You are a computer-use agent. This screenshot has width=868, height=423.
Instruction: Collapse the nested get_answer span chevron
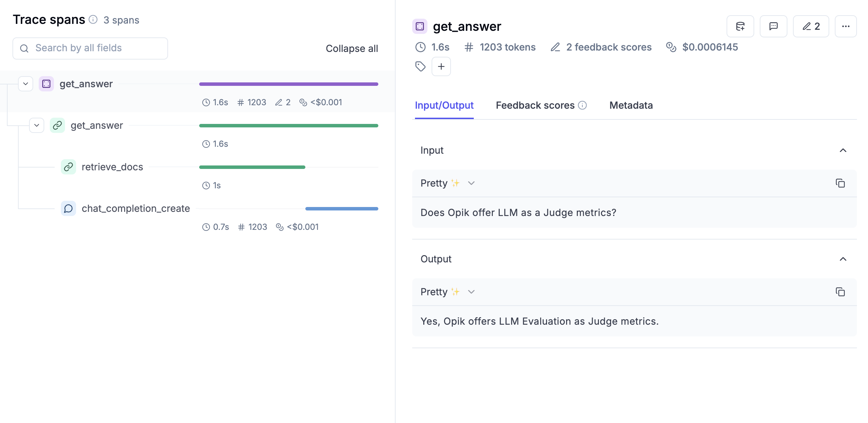pos(37,125)
